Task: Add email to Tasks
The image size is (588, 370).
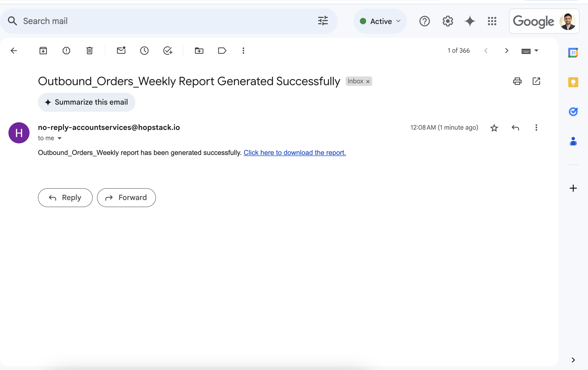Action: click(168, 51)
